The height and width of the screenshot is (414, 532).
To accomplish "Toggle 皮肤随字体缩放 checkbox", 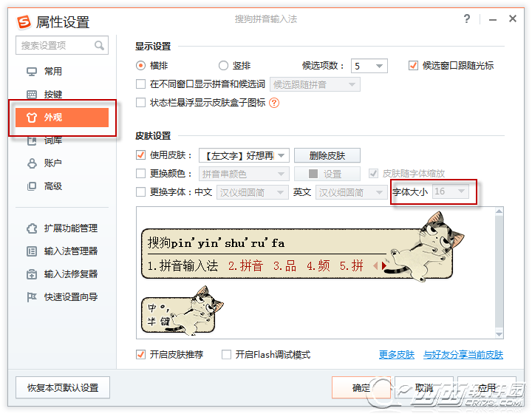I will pos(373,174).
